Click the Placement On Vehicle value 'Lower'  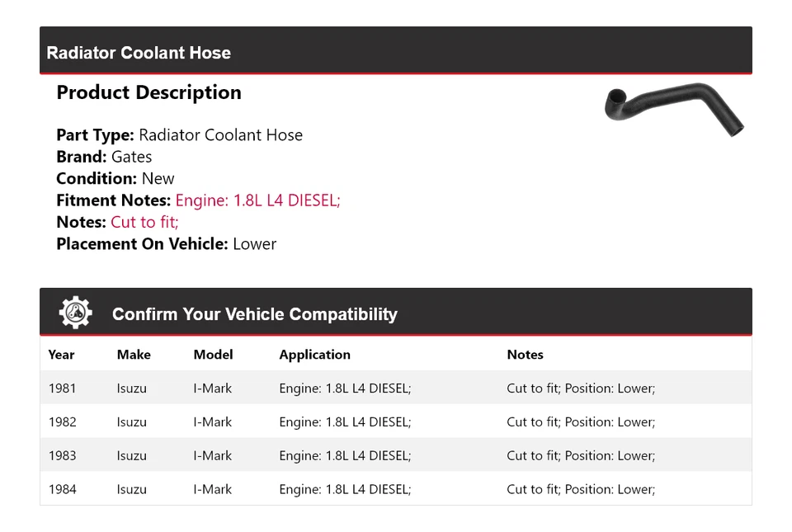pos(254,244)
